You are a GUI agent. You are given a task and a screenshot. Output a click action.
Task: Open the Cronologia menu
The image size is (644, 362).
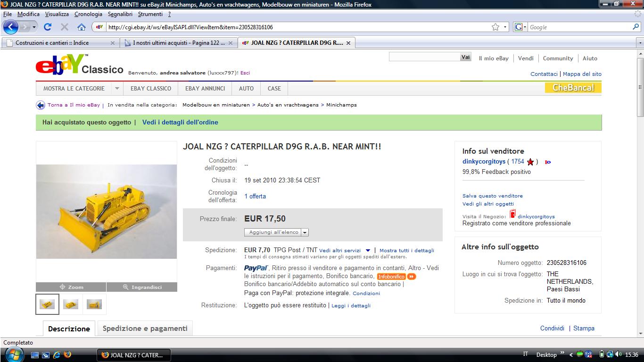pyautogui.click(x=88, y=14)
